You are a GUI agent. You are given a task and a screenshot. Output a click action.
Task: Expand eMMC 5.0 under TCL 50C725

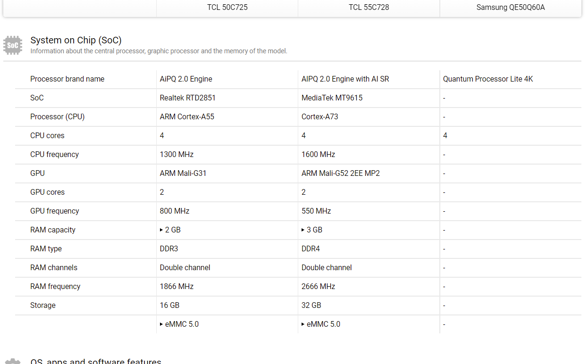(179, 324)
